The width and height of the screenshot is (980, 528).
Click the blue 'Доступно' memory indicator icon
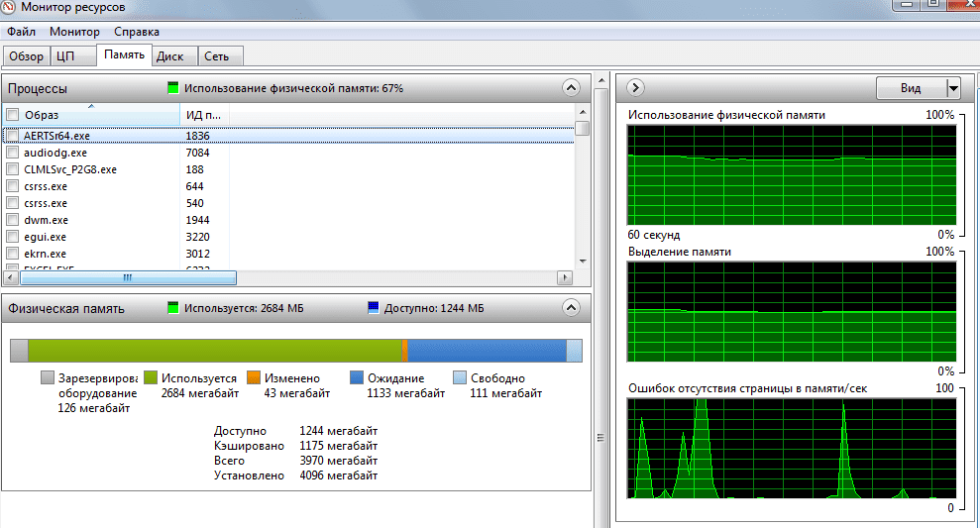point(374,308)
